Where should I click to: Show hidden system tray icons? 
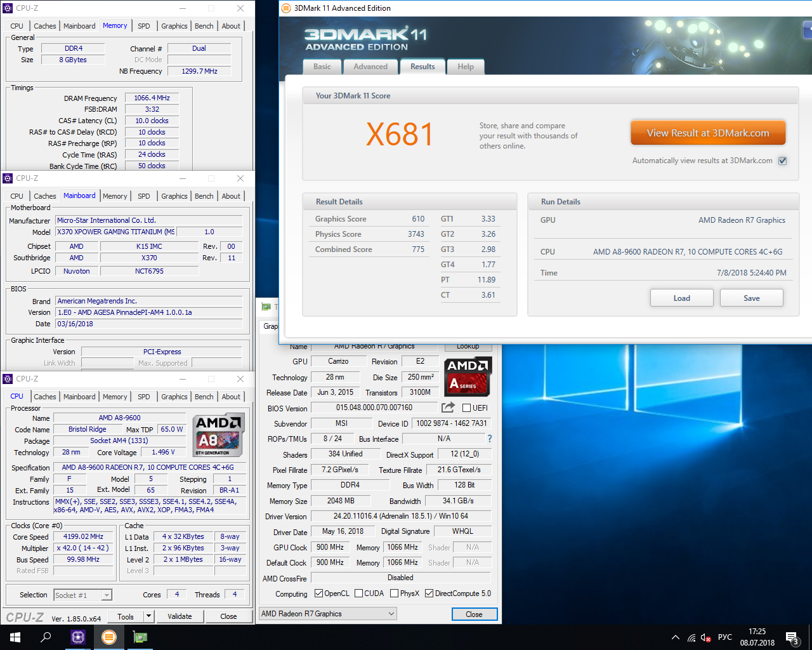pyautogui.click(x=676, y=637)
